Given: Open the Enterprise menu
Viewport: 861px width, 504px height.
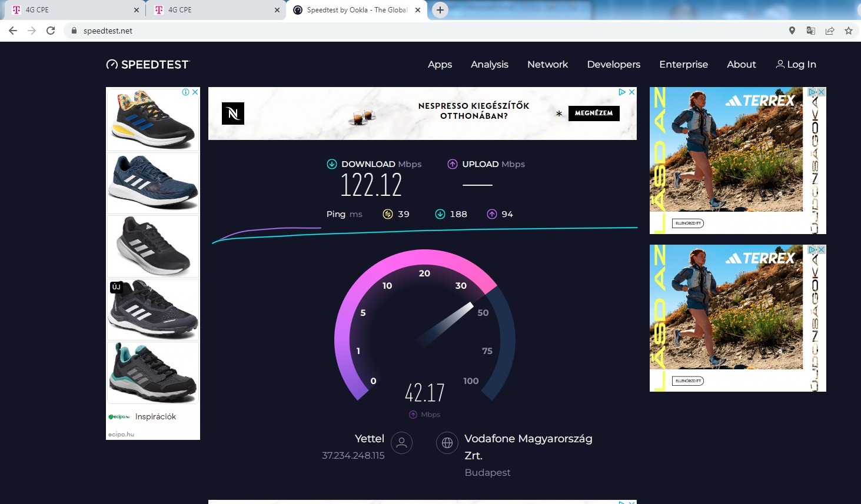Looking at the screenshot, I should click(x=684, y=65).
